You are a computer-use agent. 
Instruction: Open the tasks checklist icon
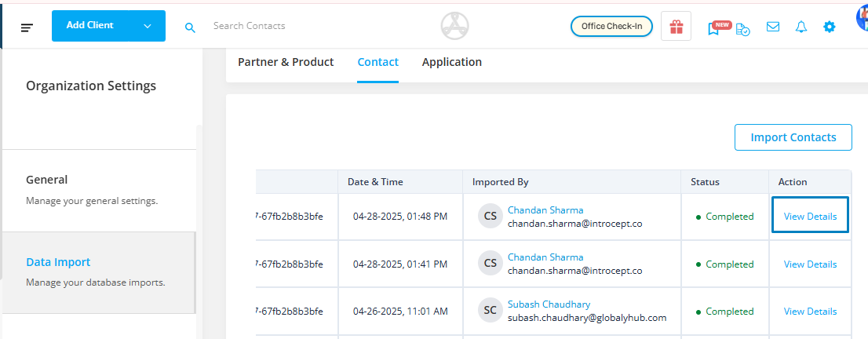[x=743, y=29]
